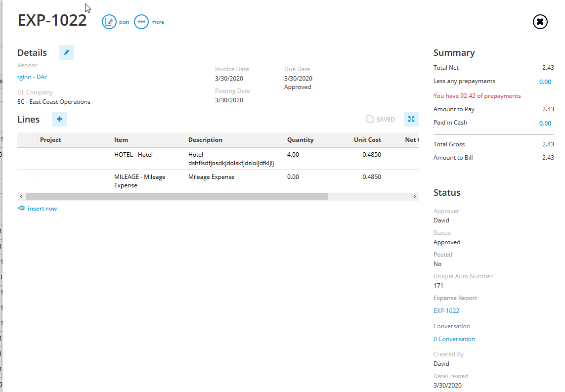Click insert row link
The image size is (565, 392).
[37, 208]
